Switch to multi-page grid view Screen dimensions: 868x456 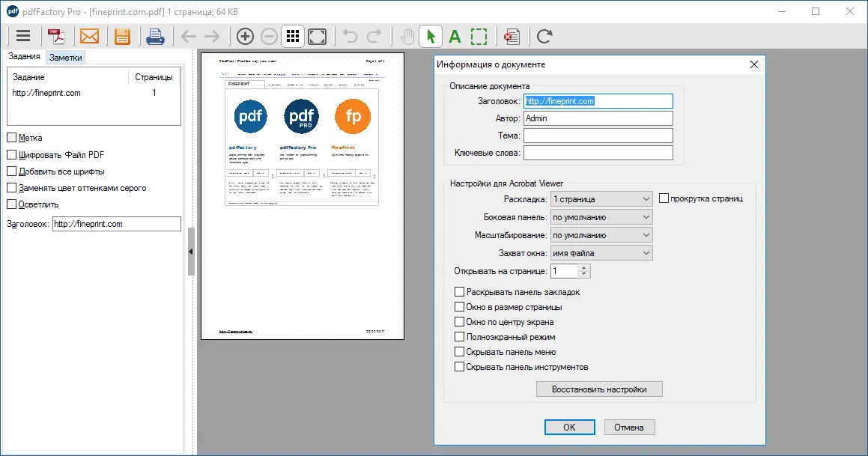tap(292, 35)
